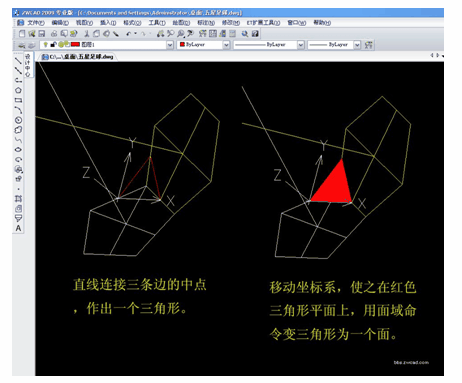Select the Multiline Text tool A
The height and width of the screenshot is (383, 462).
pos(18,229)
